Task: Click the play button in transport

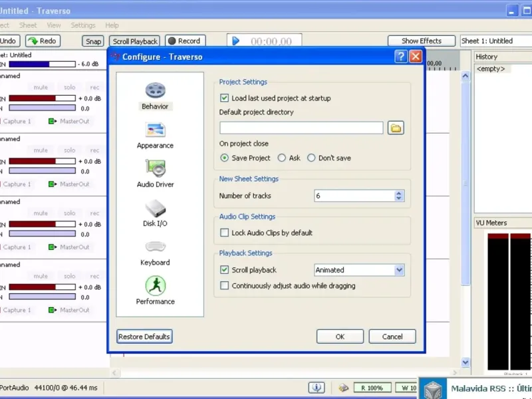Action: pyautogui.click(x=235, y=41)
